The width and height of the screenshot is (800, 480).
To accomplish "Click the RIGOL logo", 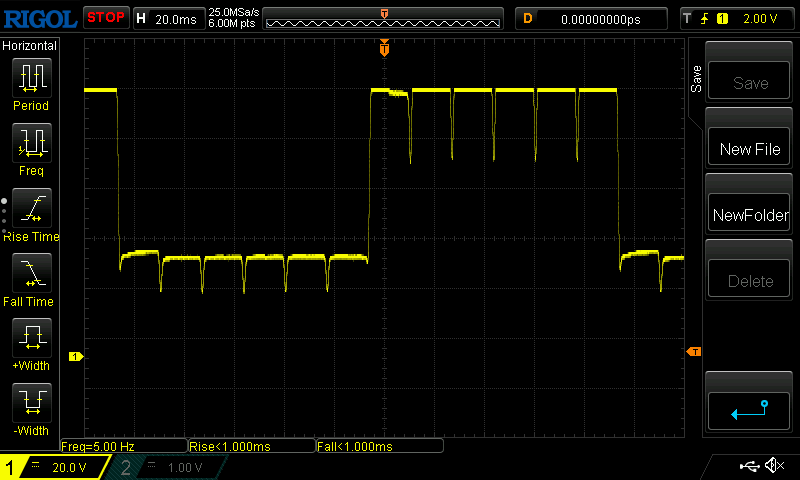I will [40, 19].
